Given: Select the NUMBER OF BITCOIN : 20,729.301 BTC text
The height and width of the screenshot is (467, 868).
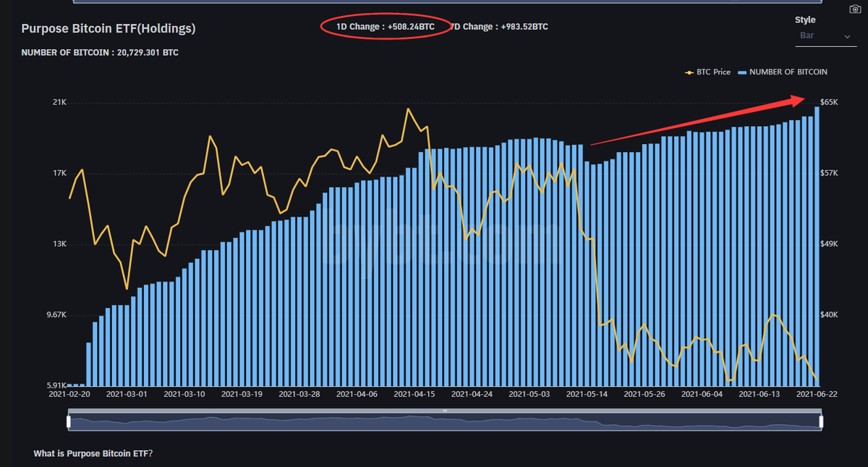Looking at the screenshot, I should tap(100, 53).
